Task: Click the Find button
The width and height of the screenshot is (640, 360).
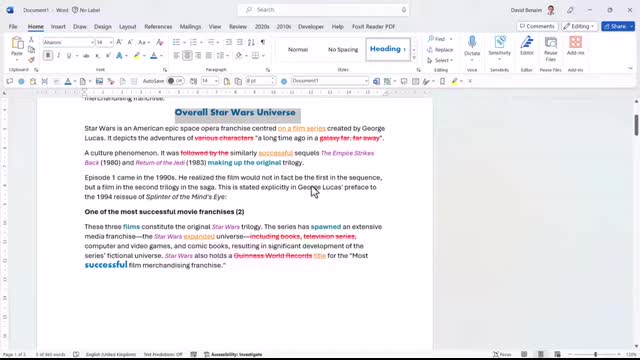Action: (436, 39)
